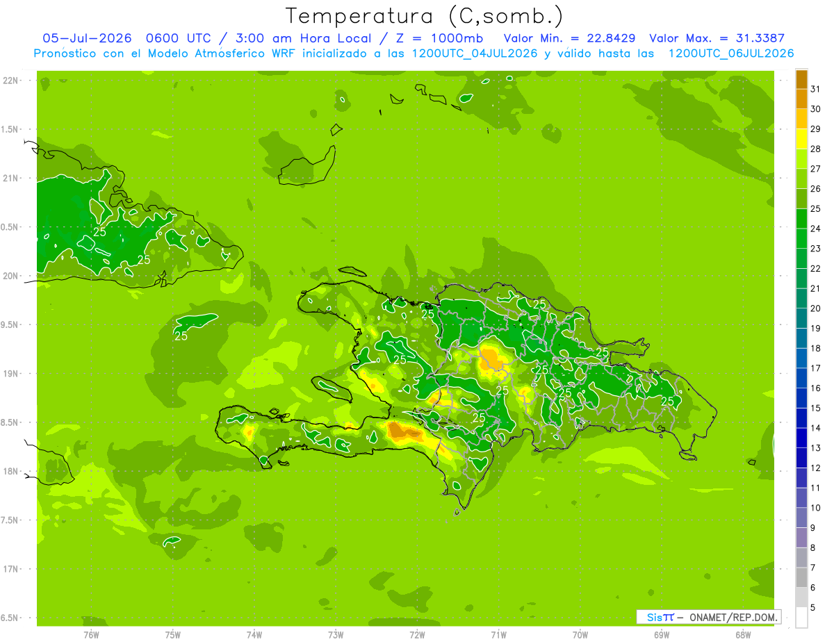Click the '68W' longitude label

point(743,634)
